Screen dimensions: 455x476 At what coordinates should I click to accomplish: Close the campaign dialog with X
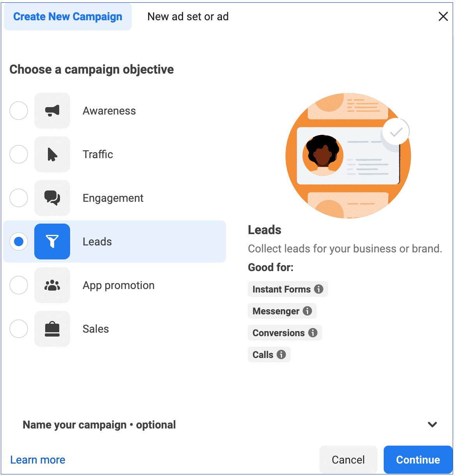(x=443, y=16)
